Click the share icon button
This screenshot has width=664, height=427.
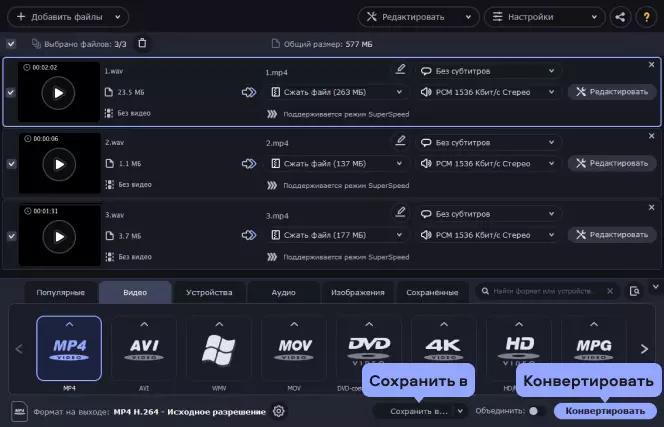pyautogui.click(x=620, y=17)
